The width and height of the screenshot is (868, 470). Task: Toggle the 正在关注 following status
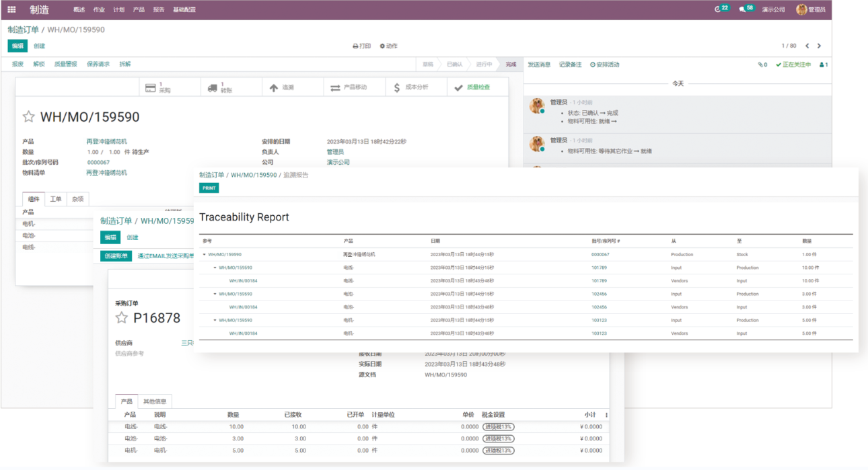[793, 65]
